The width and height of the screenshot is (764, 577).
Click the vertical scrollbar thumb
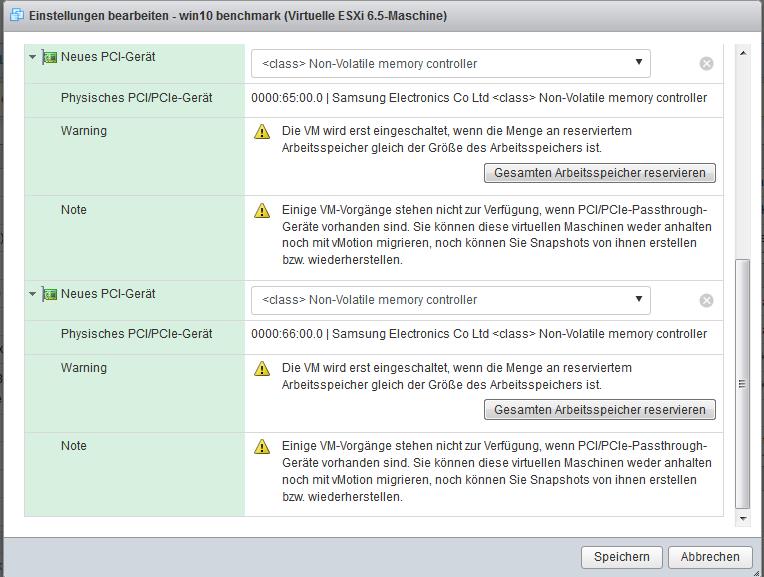[x=742, y=384]
